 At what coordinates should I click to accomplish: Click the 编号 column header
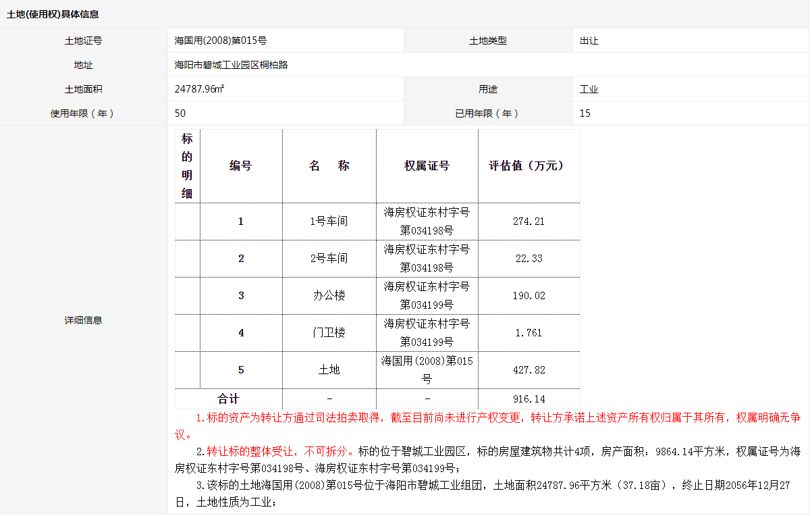(241, 166)
